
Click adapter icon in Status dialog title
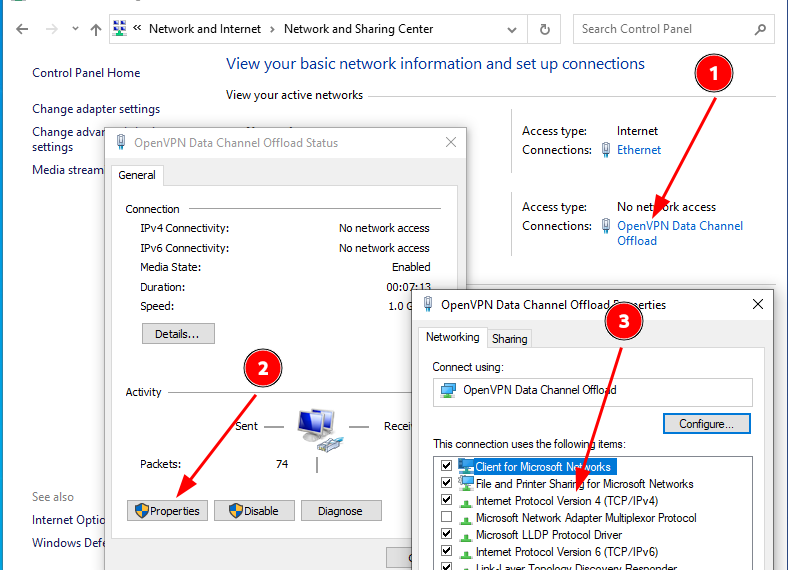pyautogui.click(x=121, y=142)
